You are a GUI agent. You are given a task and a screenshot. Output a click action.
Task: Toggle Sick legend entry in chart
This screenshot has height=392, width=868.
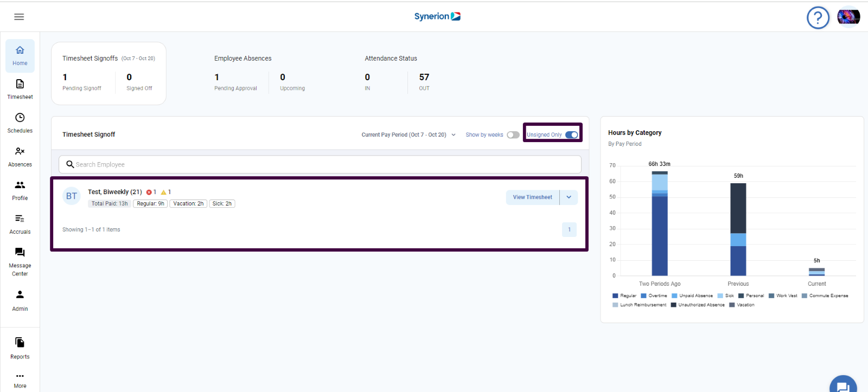coord(726,296)
